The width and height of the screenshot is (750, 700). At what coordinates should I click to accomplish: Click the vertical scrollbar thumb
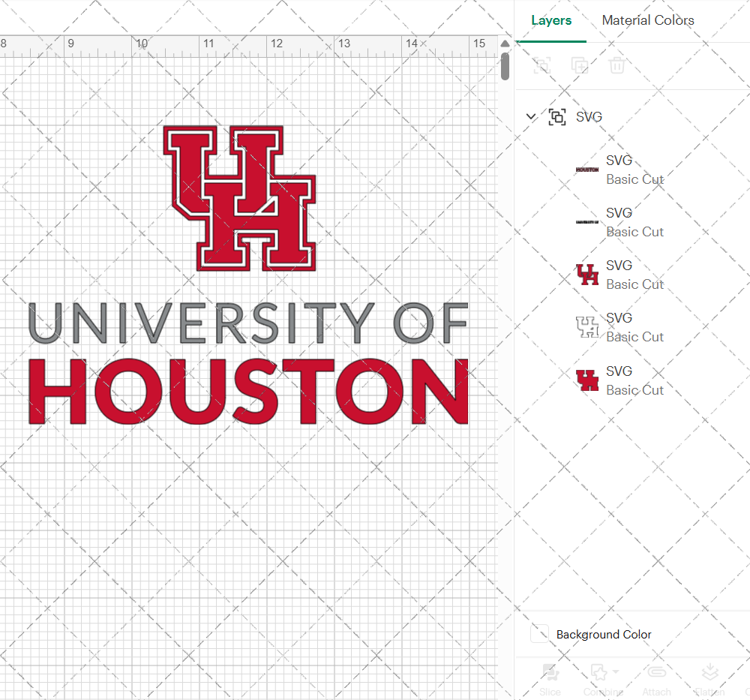click(x=505, y=67)
